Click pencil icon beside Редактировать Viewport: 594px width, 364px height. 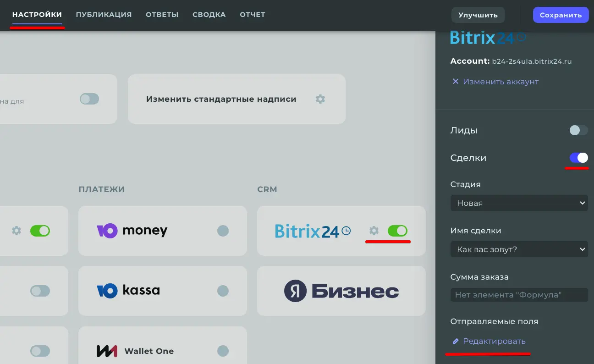coord(455,342)
